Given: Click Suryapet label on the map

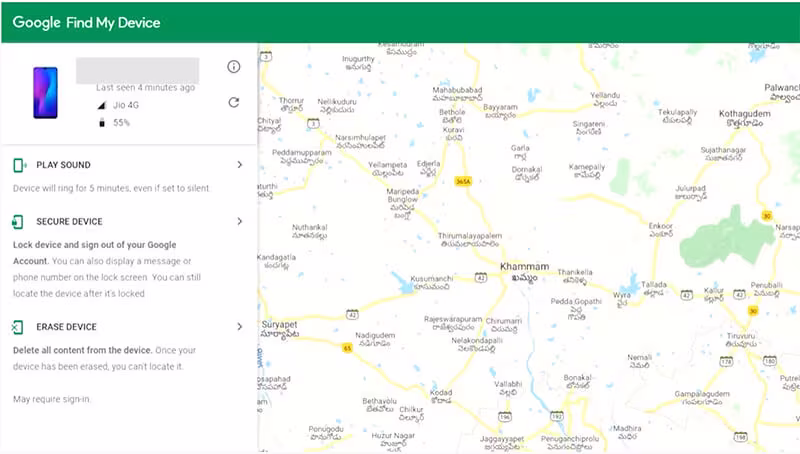Looking at the screenshot, I should (x=280, y=329).
